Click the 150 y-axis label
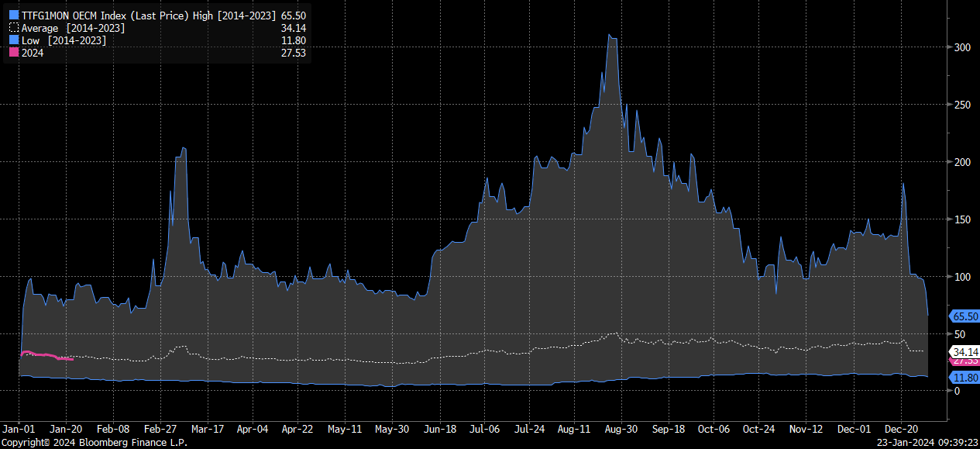 point(962,219)
